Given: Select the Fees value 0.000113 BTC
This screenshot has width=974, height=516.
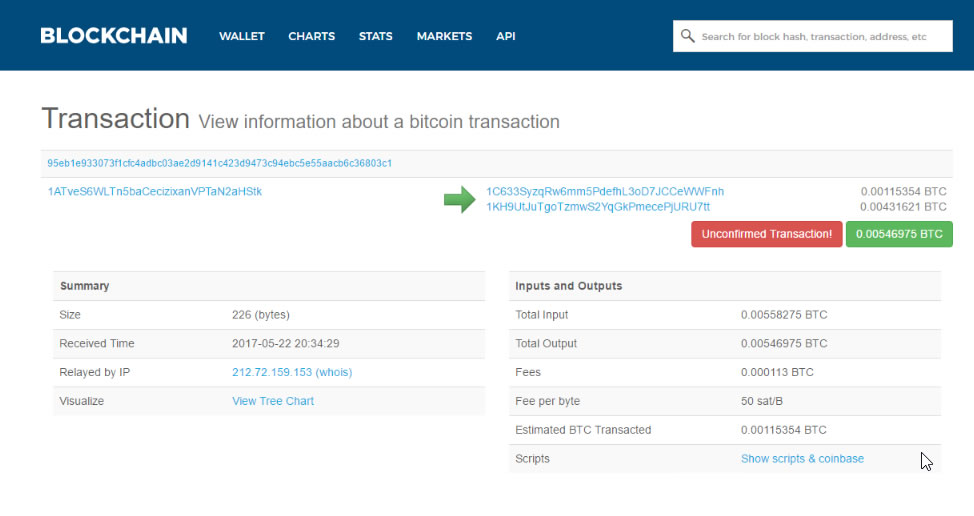Looking at the screenshot, I should click(x=777, y=372).
